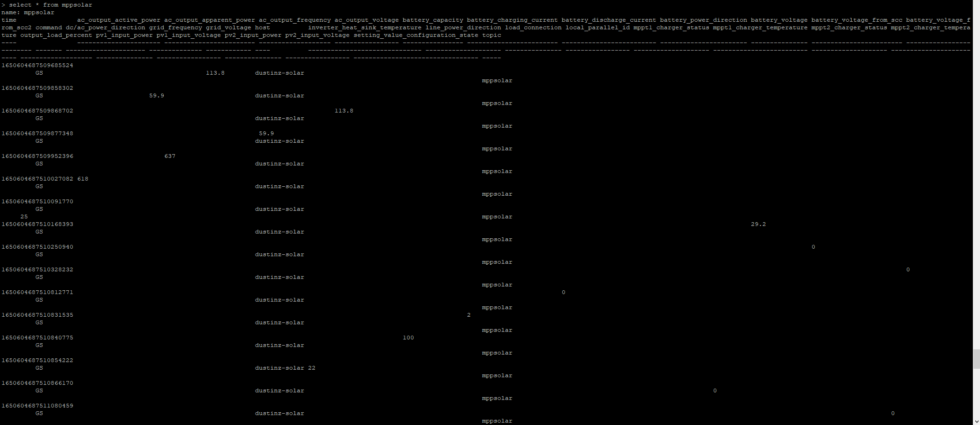The image size is (980, 425).
Task: Click timestamp 1650604687509685524
Action: pos(37,65)
